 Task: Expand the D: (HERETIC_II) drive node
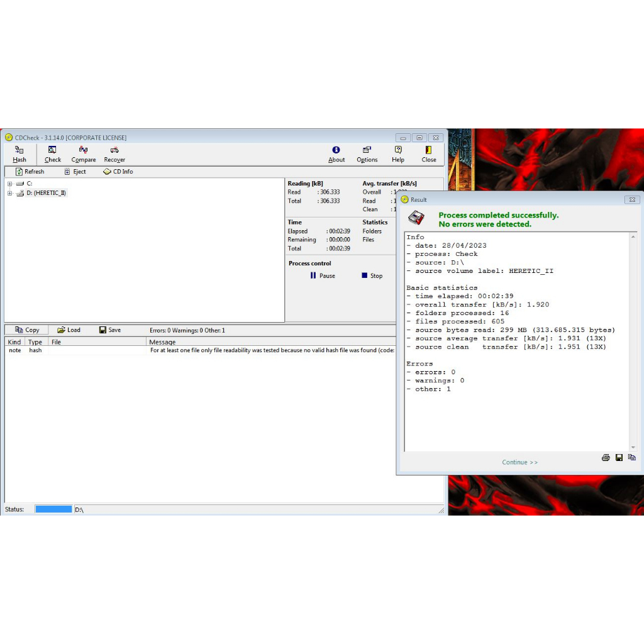click(9, 193)
